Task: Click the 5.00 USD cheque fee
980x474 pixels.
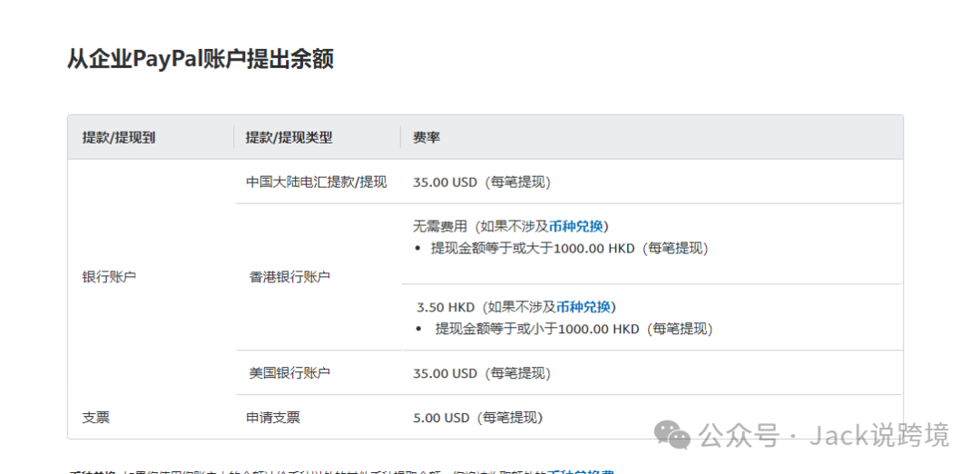Action: pos(441,418)
